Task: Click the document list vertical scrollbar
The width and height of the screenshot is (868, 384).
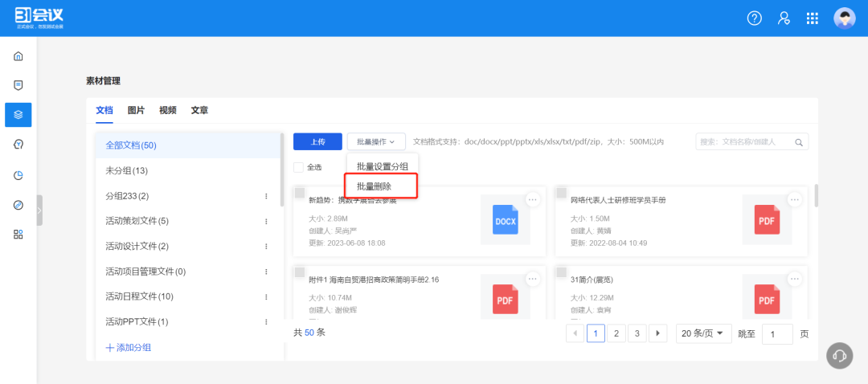Action: 817,194
